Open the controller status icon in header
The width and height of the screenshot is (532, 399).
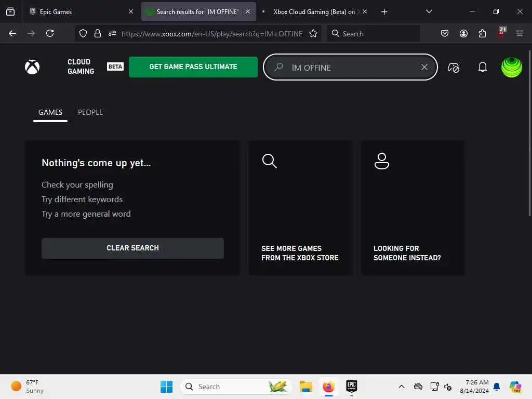tap(453, 68)
